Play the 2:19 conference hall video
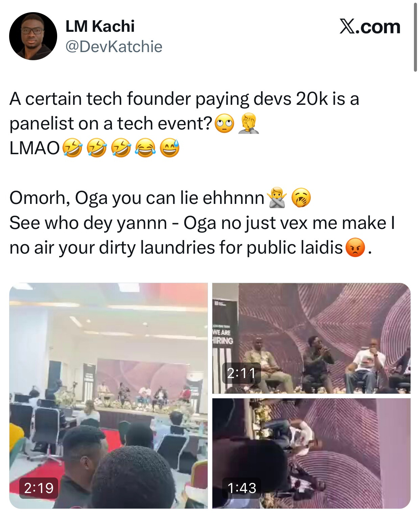 (109, 396)
